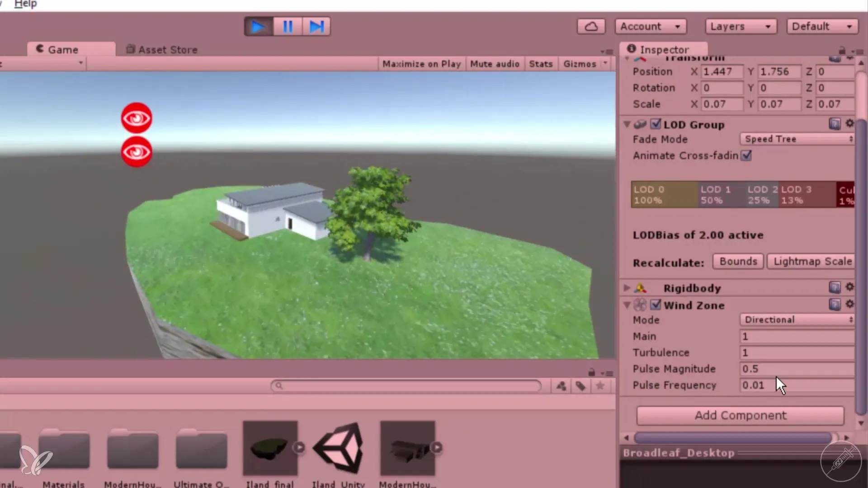Uncheck the Wind Zone component checkbox
The height and width of the screenshot is (488, 868).
[656, 305]
